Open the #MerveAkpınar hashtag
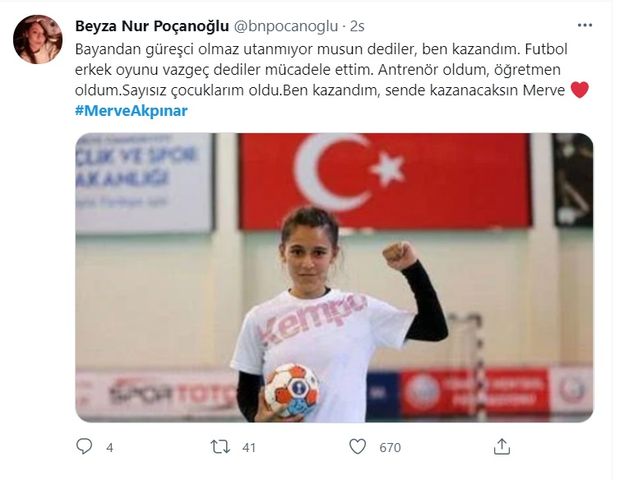The width and height of the screenshot is (620, 480). click(131, 111)
